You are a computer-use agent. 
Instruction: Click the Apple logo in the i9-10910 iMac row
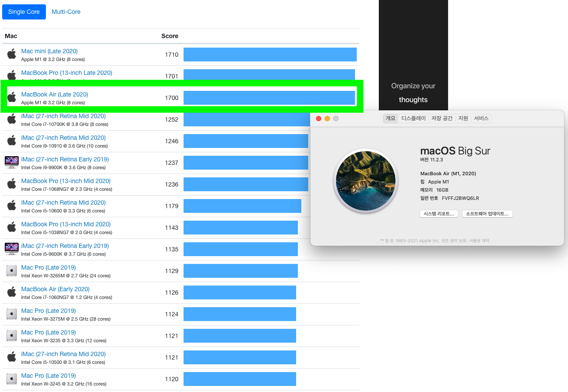12,141
